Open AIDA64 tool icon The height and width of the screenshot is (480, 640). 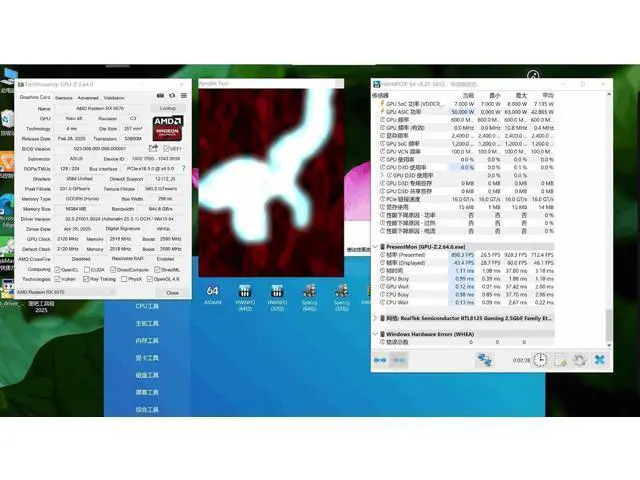pos(213,295)
